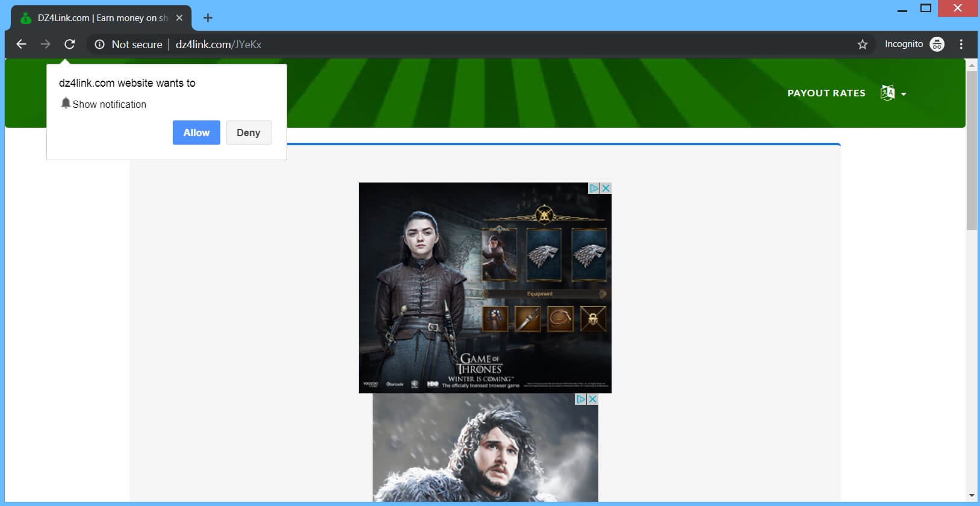
Task: Click the forward navigation arrow
Action: coord(45,44)
